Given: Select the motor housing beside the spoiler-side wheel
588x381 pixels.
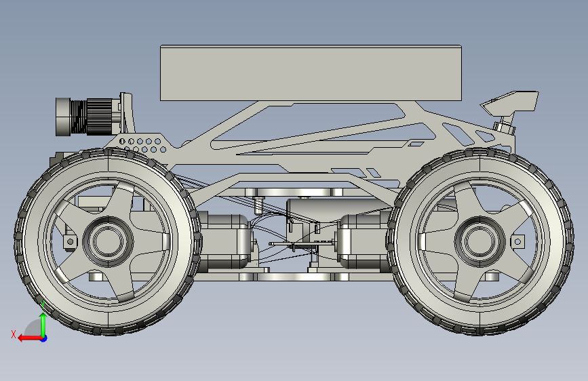Looking at the screenshot, I should point(363,243).
